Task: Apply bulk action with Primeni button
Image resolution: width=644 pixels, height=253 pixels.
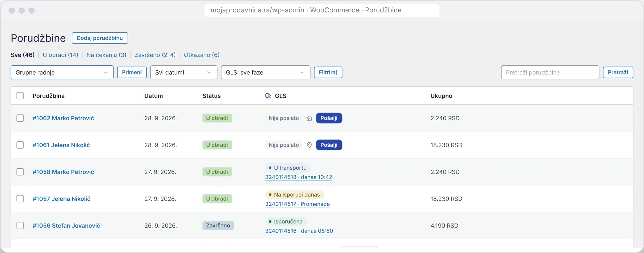Action: [132, 72]
